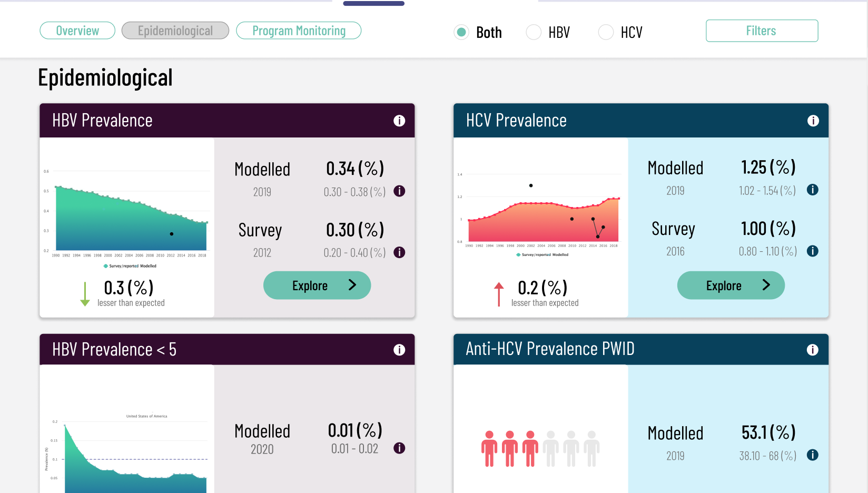
Task: Click info icon beside HCV modelled 1.02 - 1.54 range
Action: point(813,190)
